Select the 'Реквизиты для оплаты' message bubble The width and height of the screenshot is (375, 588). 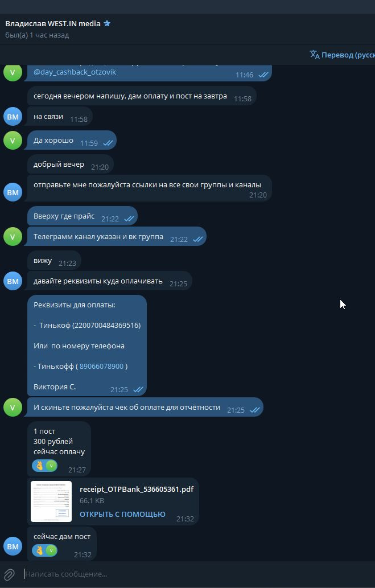click(x=87, y=346)
